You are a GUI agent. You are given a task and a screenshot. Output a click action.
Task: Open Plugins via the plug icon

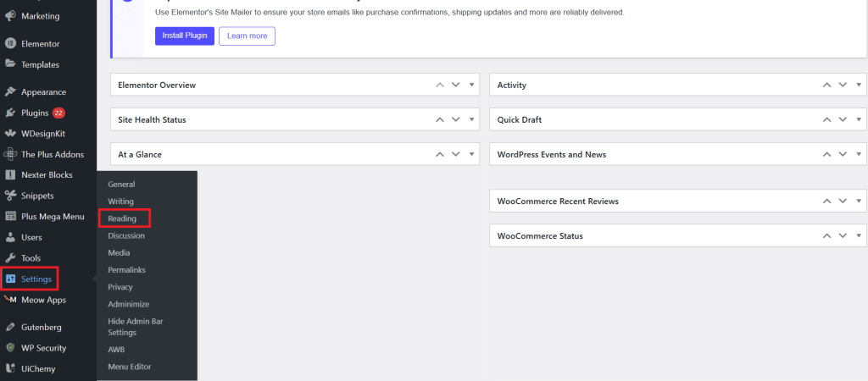(10, 113)
